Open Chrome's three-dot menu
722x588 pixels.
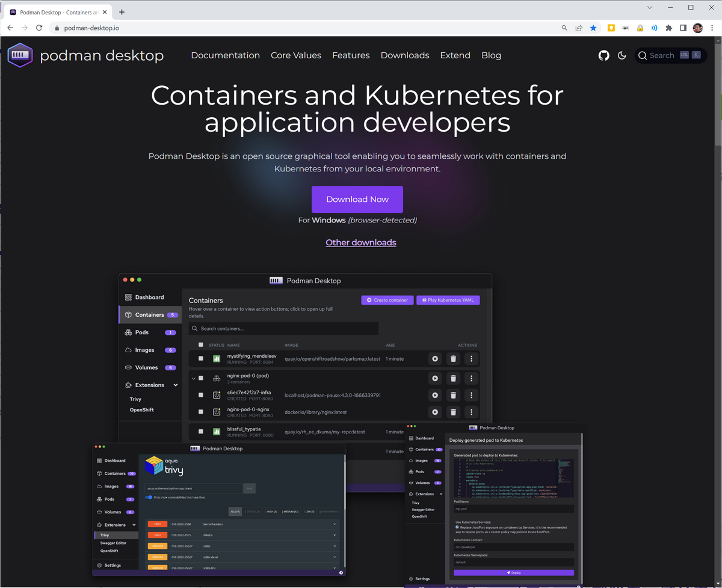point(712,28)
